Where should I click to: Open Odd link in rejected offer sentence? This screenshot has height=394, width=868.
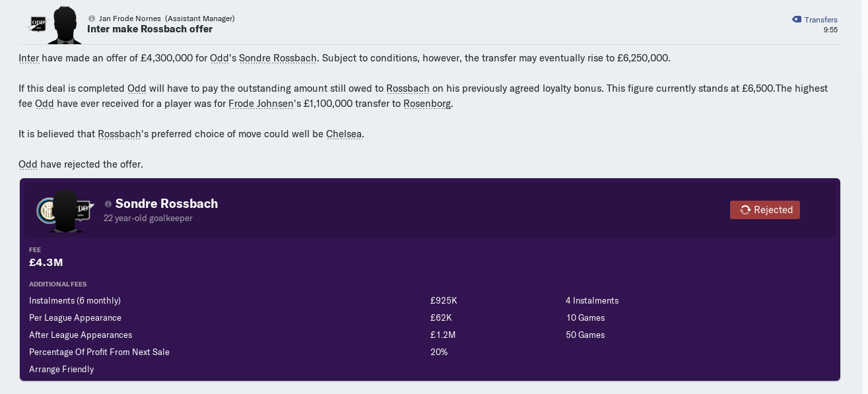click(x=28, y=164)
